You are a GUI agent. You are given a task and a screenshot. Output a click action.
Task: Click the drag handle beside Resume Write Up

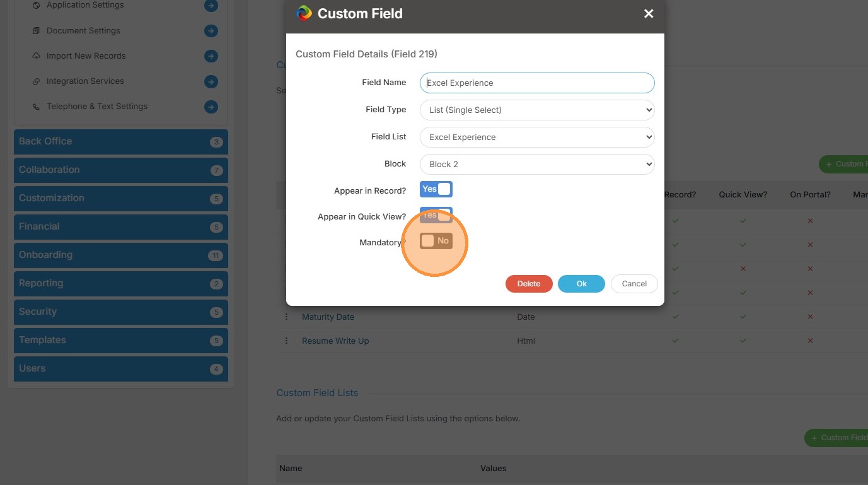pos(286,341)
